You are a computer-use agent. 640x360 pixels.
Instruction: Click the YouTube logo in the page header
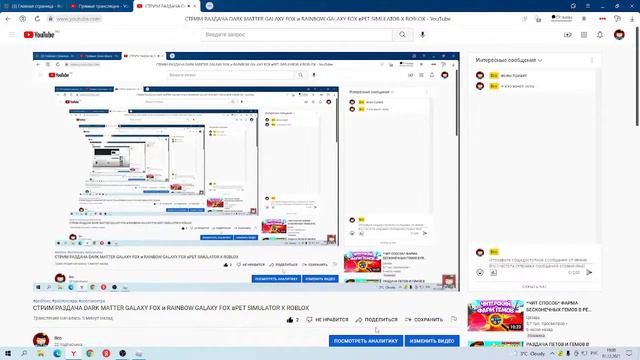[x=40, y=35]
